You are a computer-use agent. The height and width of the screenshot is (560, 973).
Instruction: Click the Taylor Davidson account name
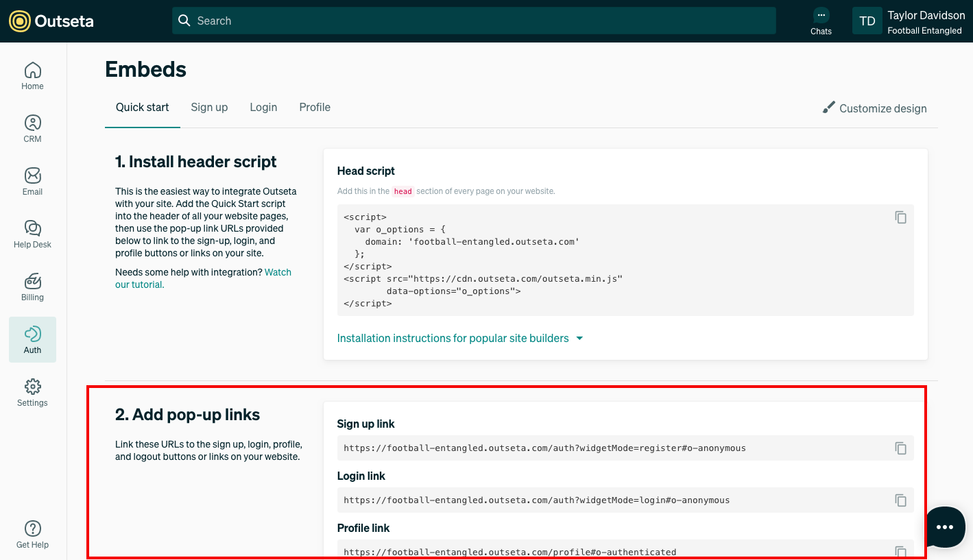[x=926, y=15]
